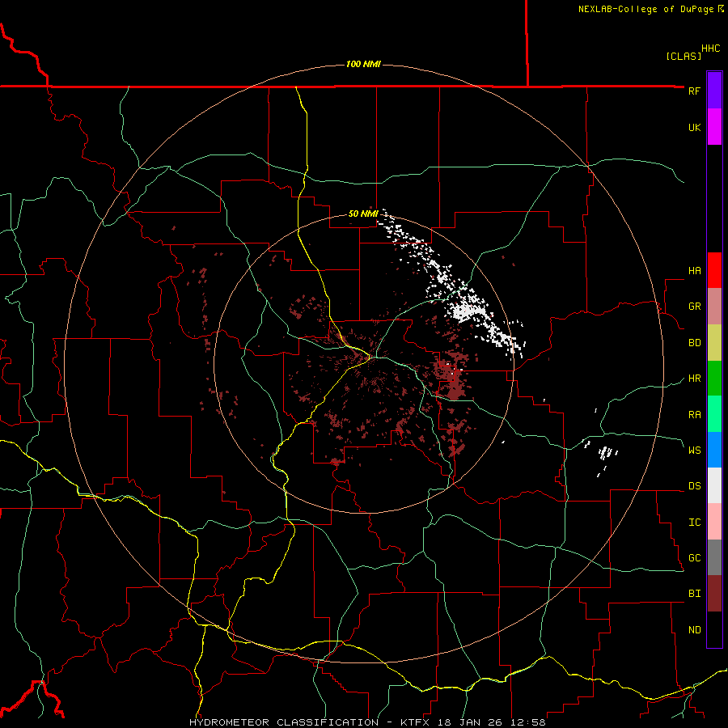Pick the HR green legend swatch
The width and height of the screenshot is (728, 728).
tap(714, 378)
